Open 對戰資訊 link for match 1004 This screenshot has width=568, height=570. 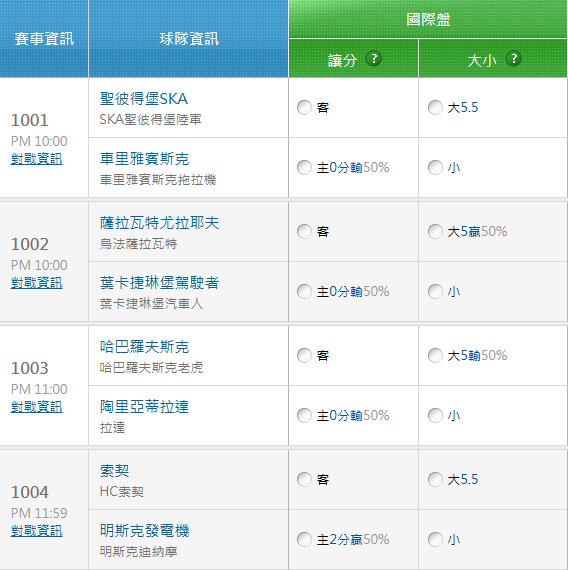point(37,531)
